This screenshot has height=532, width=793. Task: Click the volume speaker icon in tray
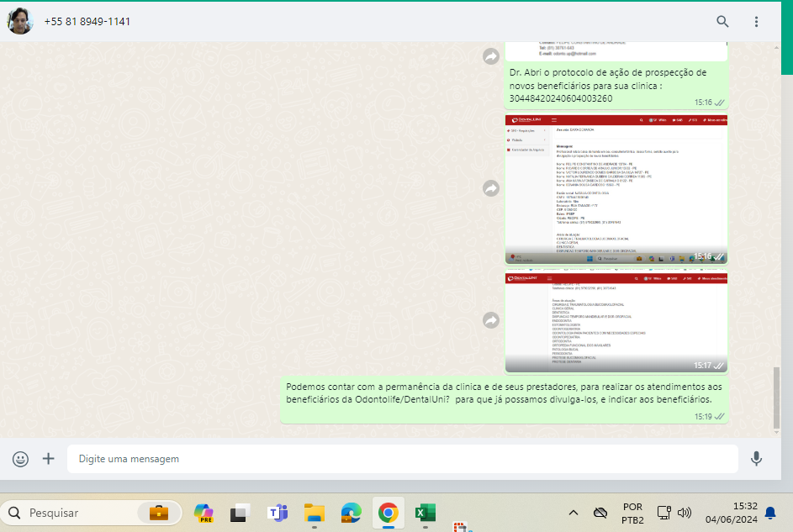[685, 513]
